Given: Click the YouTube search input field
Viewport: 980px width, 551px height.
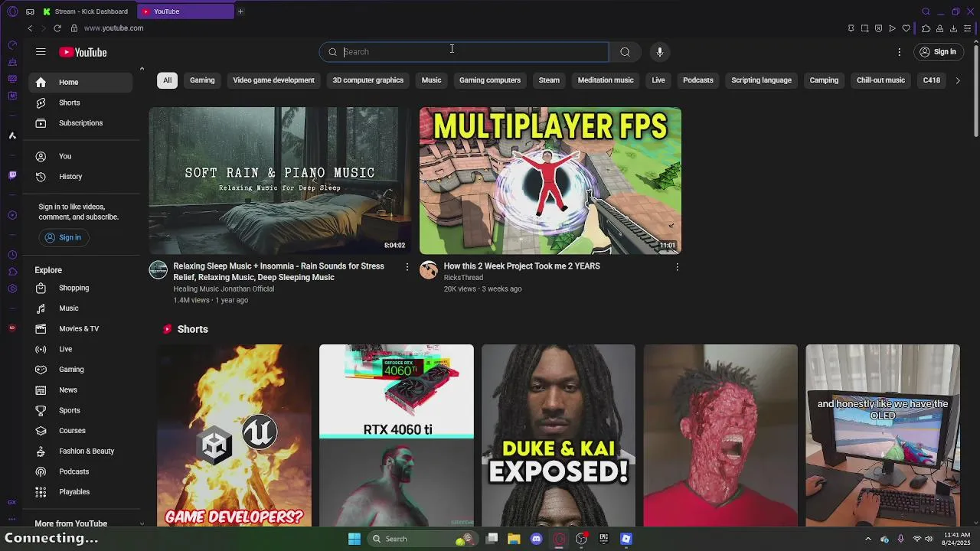Looking at the screenshot, I should [464, 52].
